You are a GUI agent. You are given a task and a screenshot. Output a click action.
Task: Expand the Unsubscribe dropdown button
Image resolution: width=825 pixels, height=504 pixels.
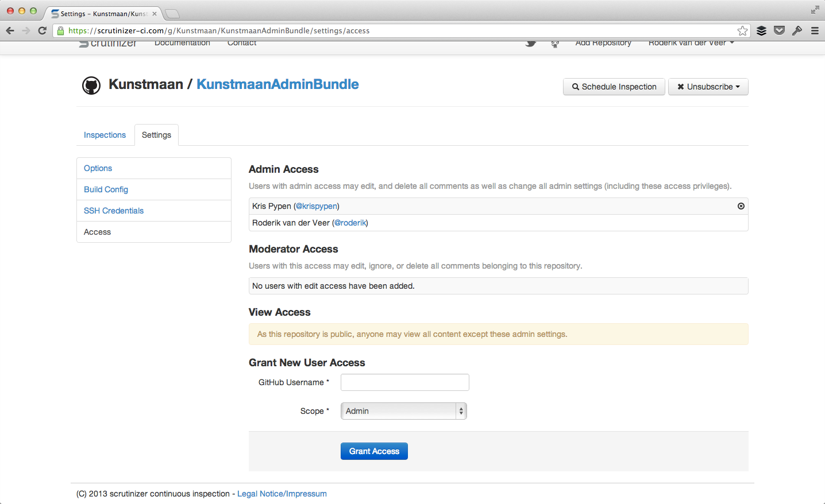pos(708,87)
